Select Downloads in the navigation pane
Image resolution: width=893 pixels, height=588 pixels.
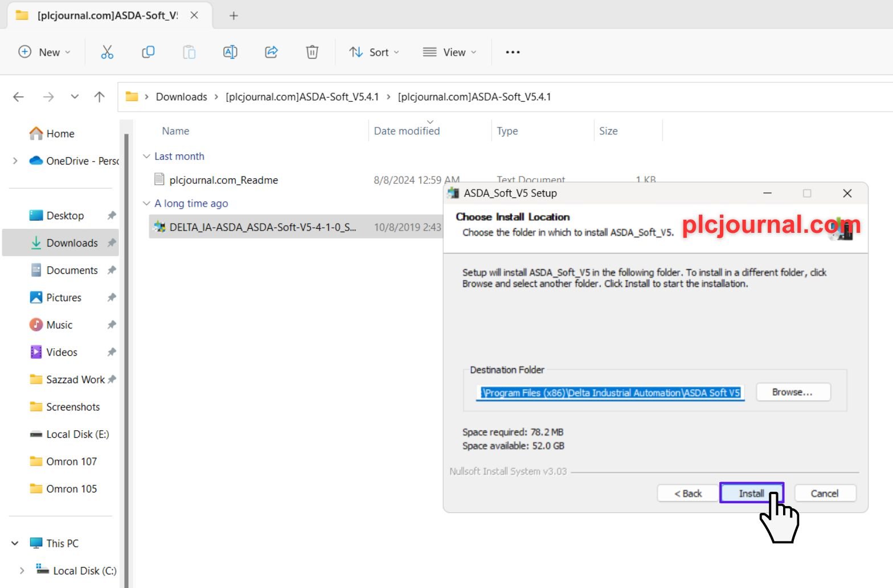pyautogui.click(x=72, y=243)
